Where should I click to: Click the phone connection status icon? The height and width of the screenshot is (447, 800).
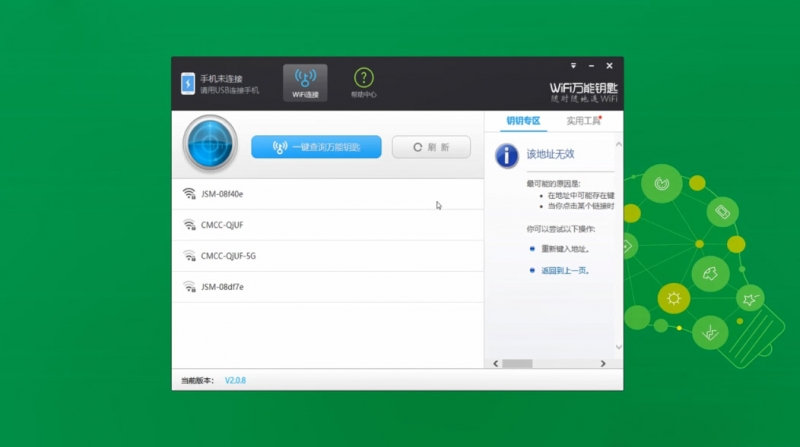pyautogui.click(x=188, y=84)
